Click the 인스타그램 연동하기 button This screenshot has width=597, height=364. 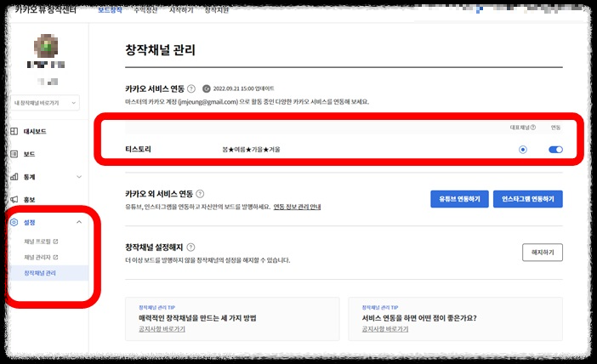528,199
